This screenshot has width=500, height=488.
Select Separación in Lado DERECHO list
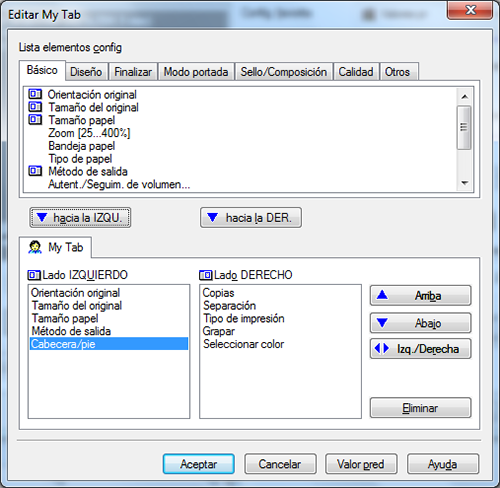pyautogui.click(x=229, y=305)
